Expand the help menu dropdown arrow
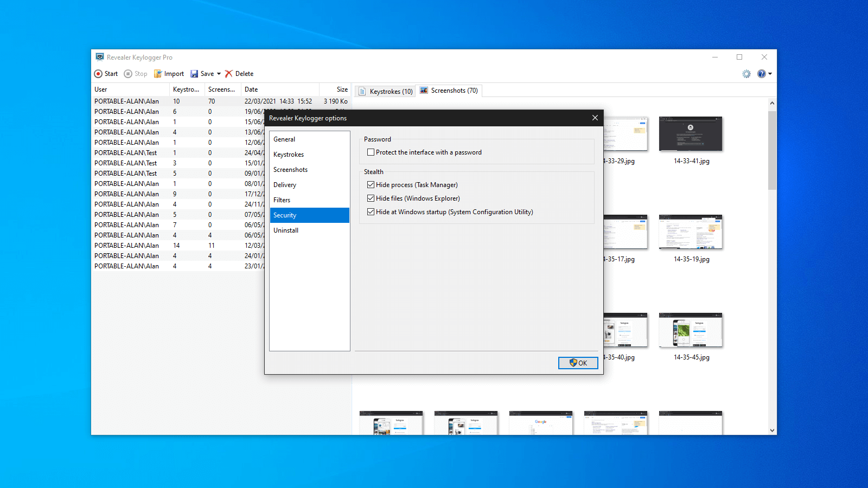Viewport: 868px width, 488px height. [x=770, y=74]
